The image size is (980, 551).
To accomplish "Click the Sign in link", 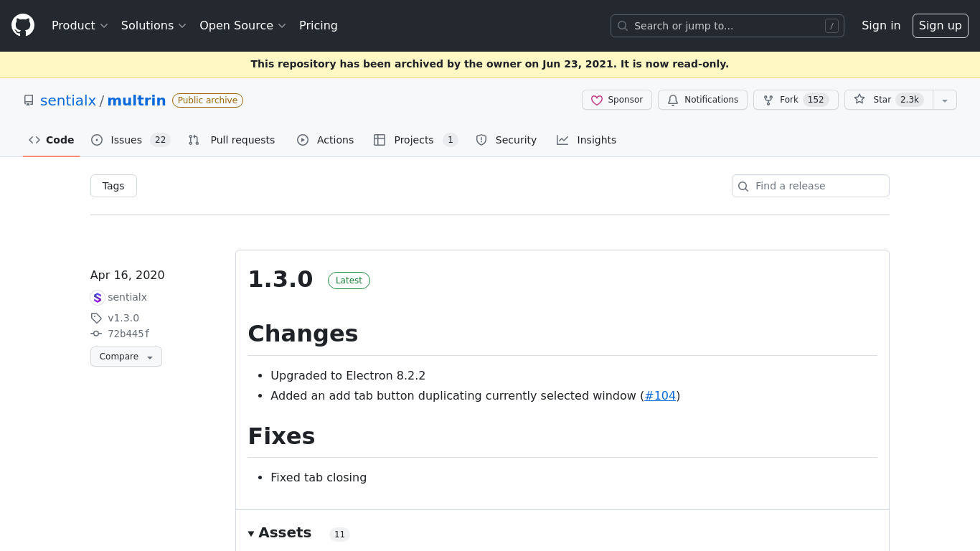I will (881, 26).
